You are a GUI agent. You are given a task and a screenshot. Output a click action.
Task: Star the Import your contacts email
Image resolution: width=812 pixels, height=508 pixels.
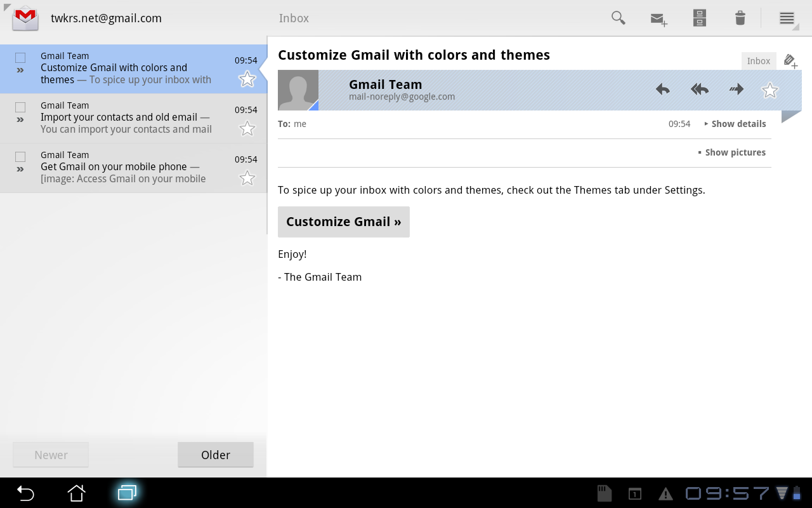247,128
